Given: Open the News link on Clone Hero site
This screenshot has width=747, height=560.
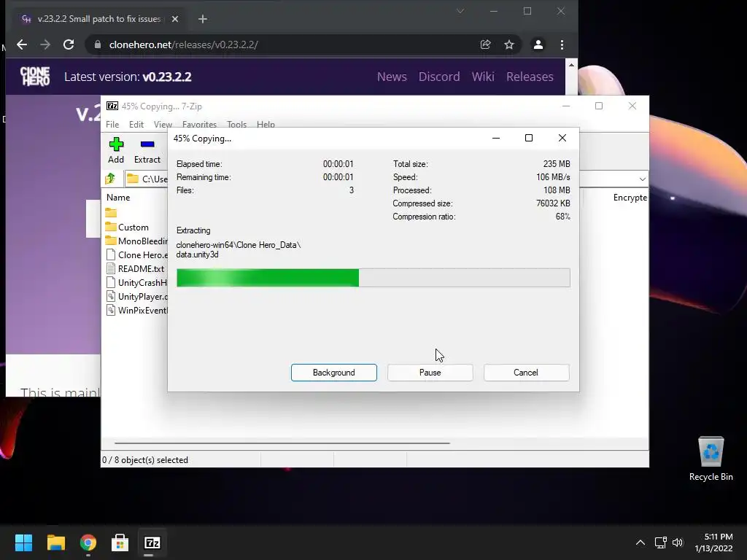Looking at the screenshot, I should 392,77.
